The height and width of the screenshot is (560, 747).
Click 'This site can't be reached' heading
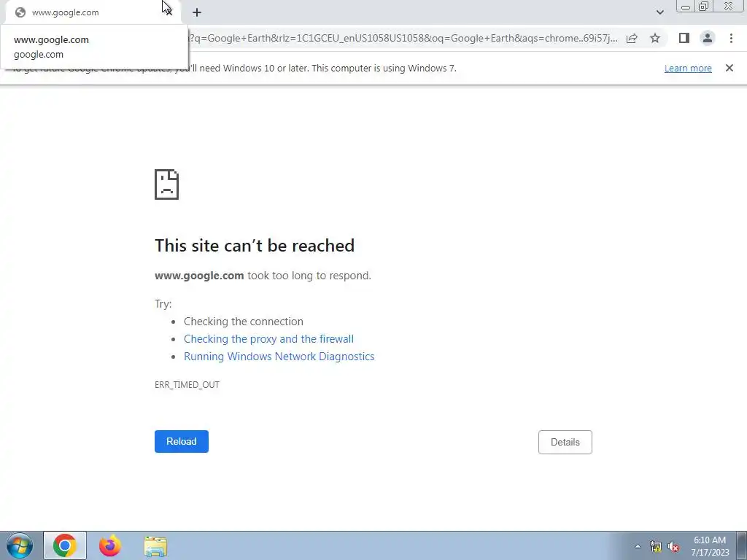(255, 246)
